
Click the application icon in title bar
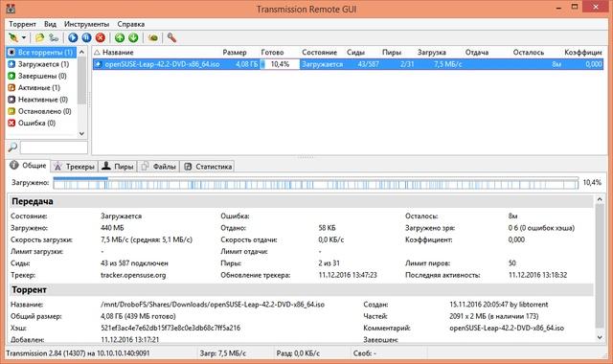click(11, 9)
